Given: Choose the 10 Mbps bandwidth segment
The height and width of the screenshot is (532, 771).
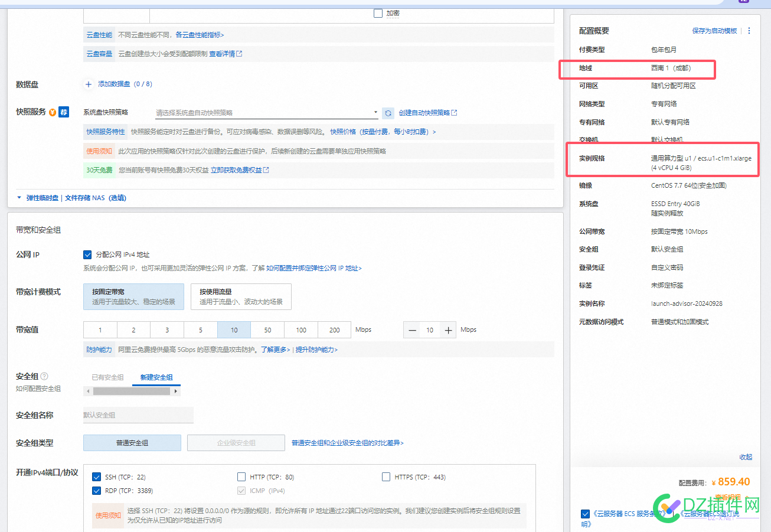Looking at the screenshot, I should 234,330.
